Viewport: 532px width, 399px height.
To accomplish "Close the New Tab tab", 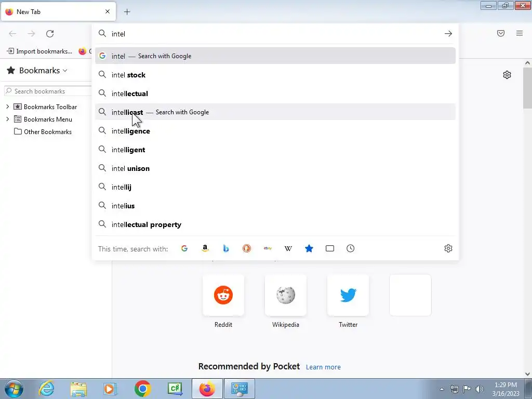I will (x=108, y=11).
